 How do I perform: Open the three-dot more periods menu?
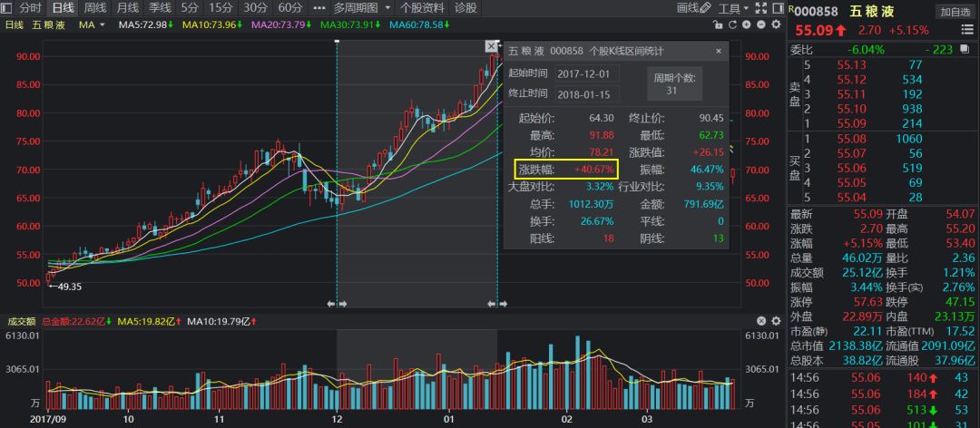[319, 8]
